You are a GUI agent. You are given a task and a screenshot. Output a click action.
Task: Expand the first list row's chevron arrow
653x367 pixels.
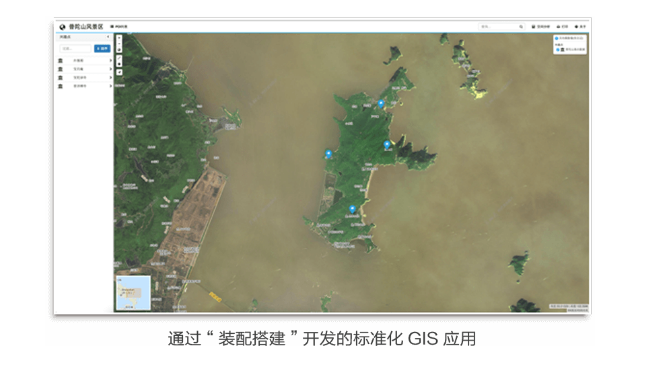click(110, 61)
